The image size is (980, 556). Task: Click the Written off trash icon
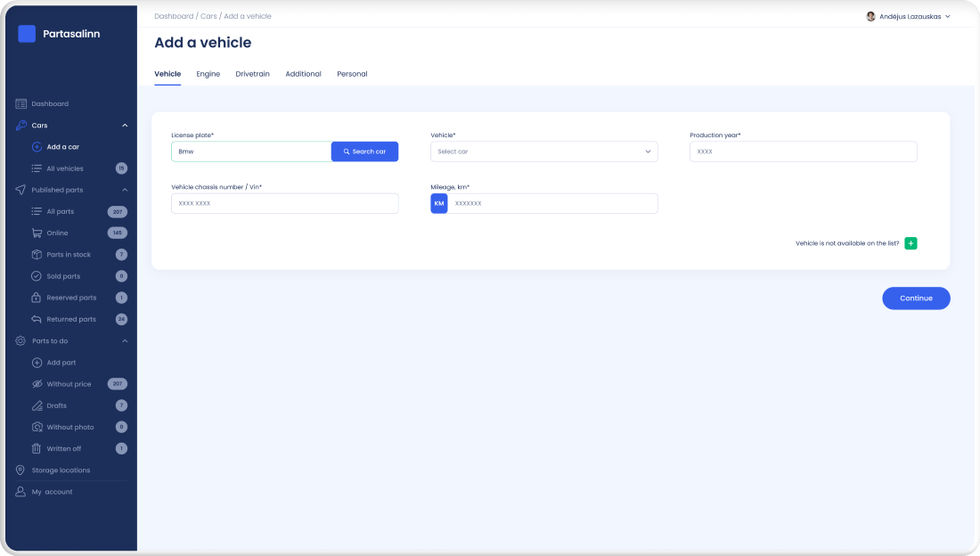[x=37, y=449]
